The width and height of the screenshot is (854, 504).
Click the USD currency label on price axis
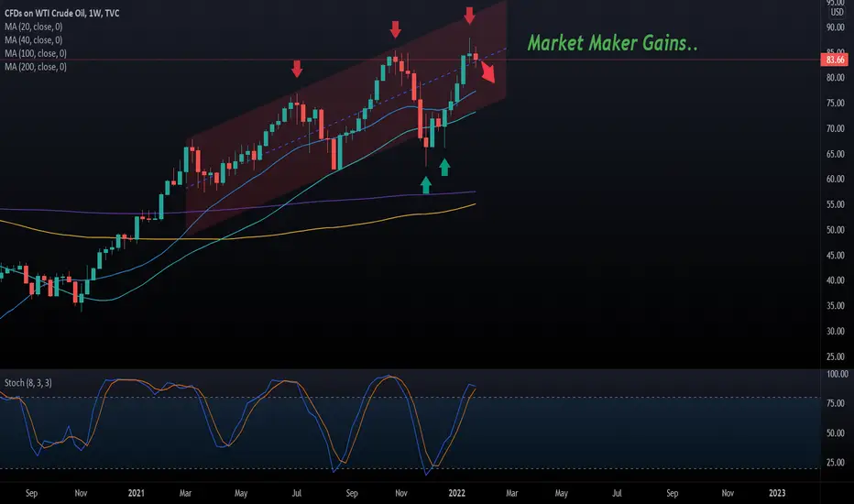[837, 13]
